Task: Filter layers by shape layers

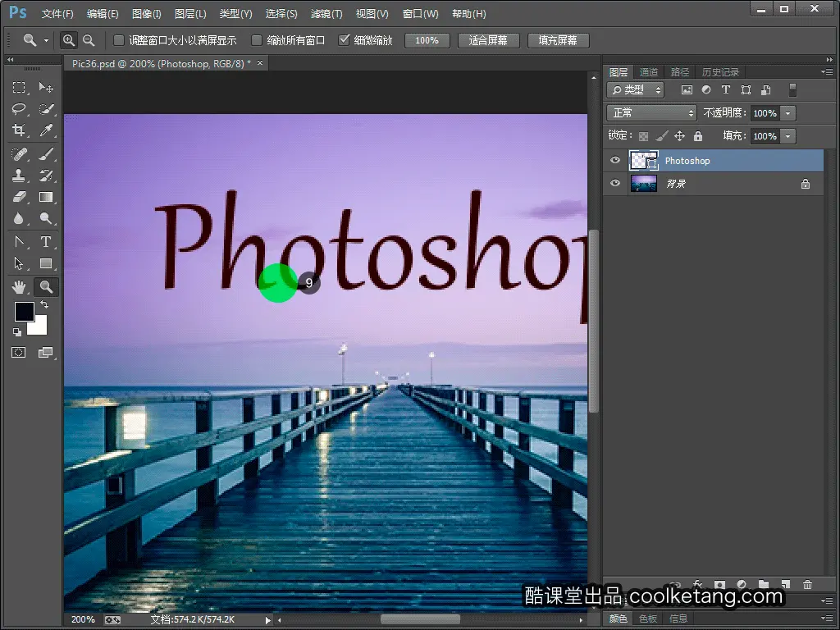Action: 746,90
